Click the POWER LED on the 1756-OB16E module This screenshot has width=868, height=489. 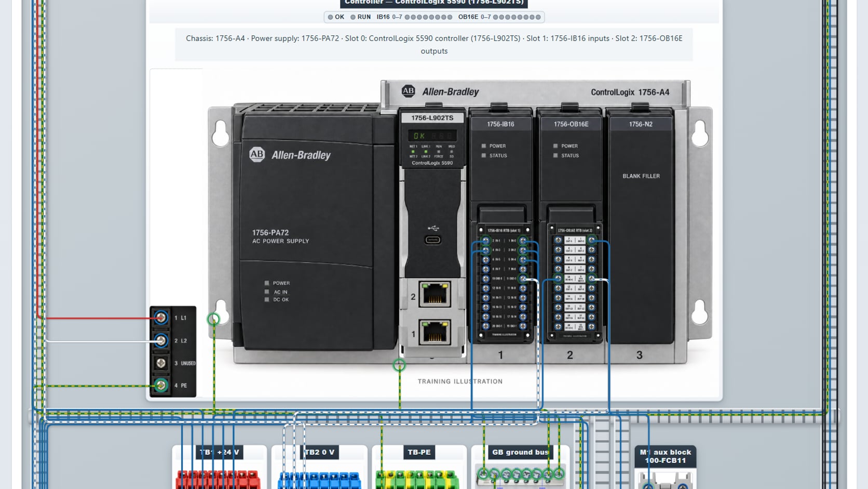(x=555, y=146)
